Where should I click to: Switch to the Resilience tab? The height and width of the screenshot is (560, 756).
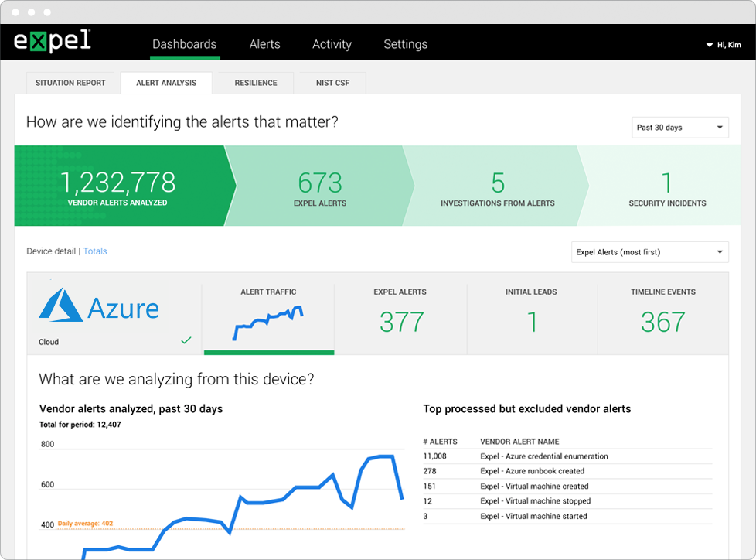[256, 83]
